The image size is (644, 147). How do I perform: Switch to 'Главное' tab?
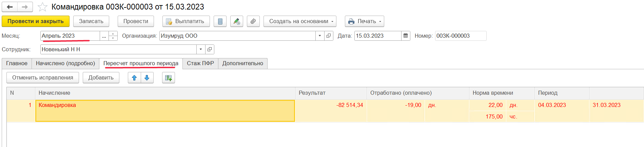tap(17, 63)
